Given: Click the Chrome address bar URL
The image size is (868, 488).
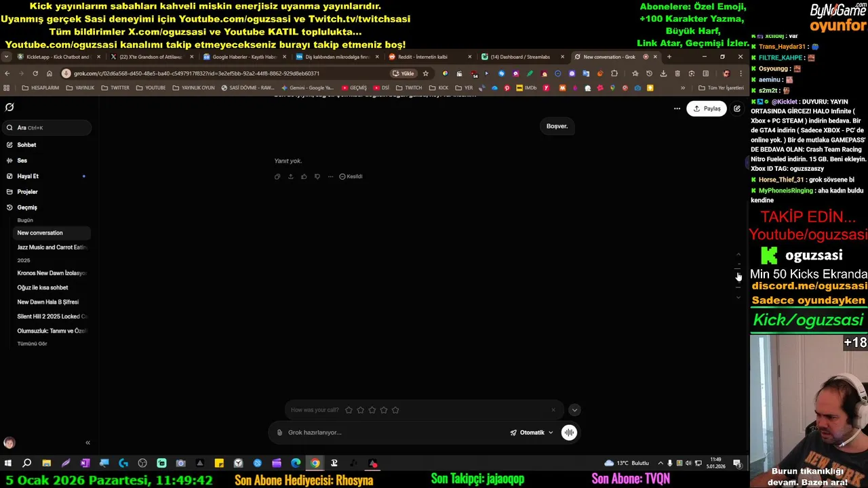Looking at the screenshot, I should point(197,73).
